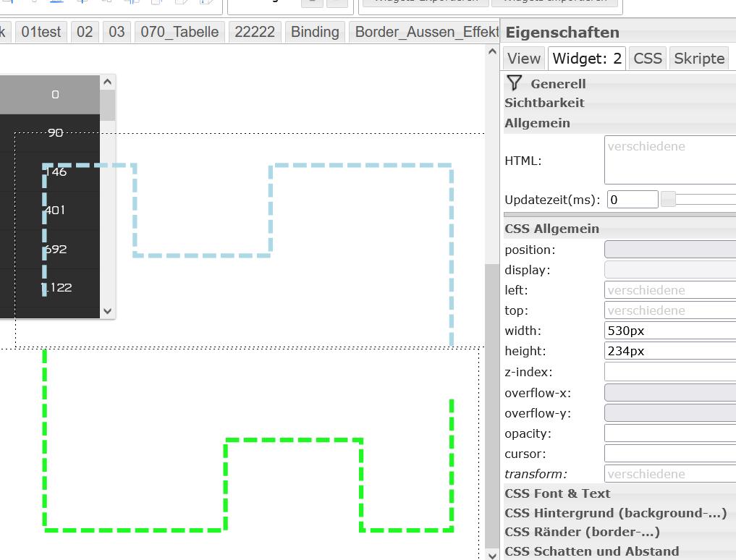Focus the HTML text area
736x560 pixels.
tap(669, 161)
